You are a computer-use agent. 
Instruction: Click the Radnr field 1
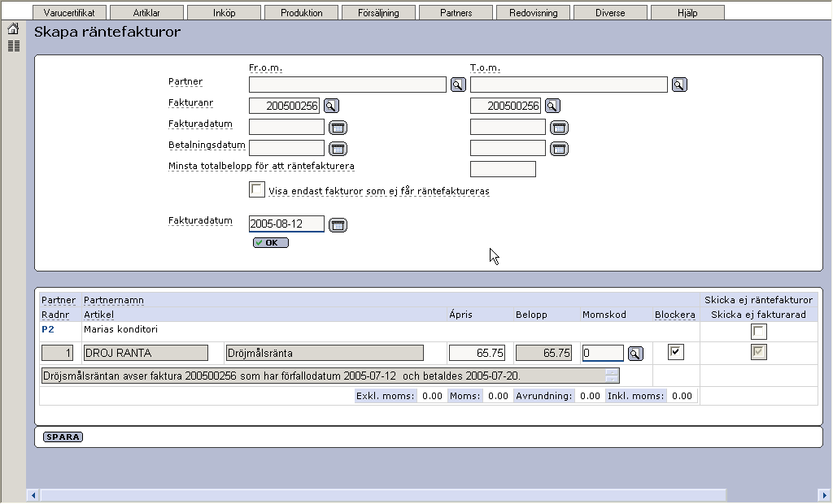(x=58, y=353)
